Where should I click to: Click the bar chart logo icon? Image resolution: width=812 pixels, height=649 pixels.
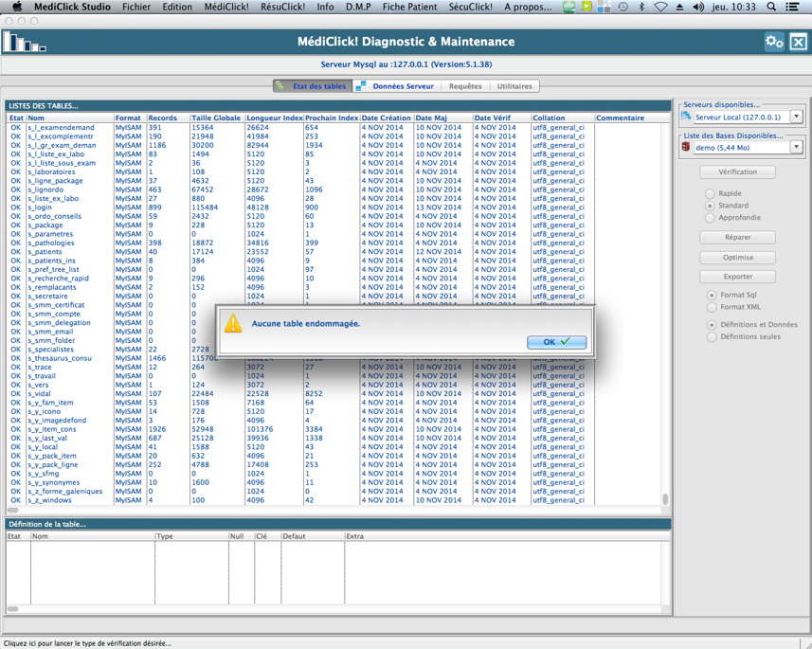24,43
